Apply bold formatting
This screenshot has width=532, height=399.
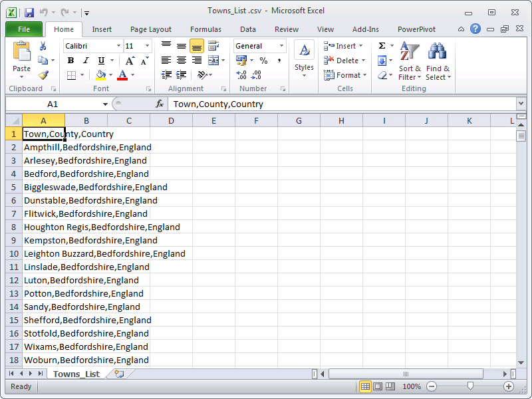[70, 60]
